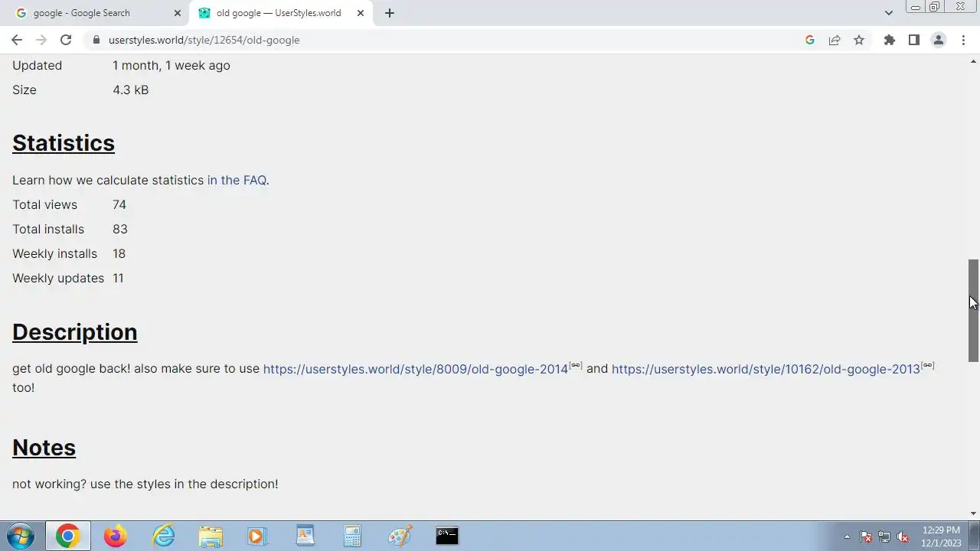
Task: Open a new tab with plus
Action: click(x=390, y=13)
